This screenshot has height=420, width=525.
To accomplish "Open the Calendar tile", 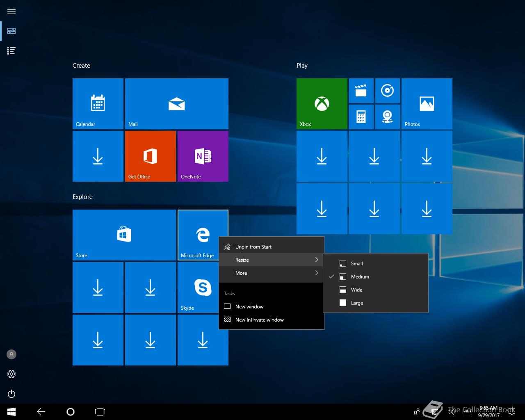I will (98, 104).
